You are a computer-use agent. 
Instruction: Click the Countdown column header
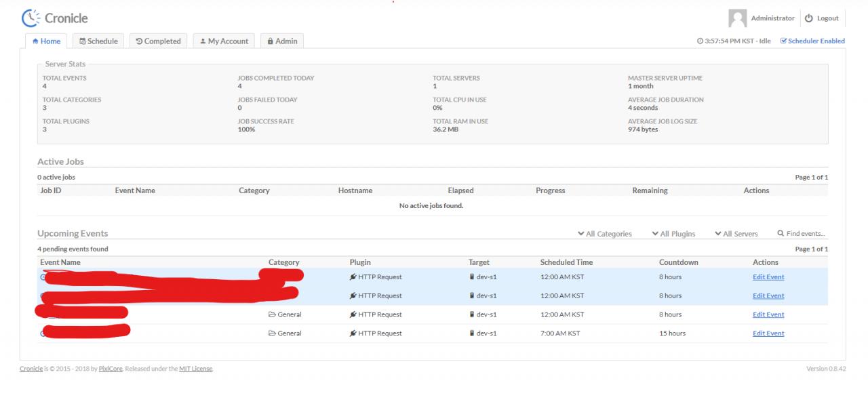point(678,262)
